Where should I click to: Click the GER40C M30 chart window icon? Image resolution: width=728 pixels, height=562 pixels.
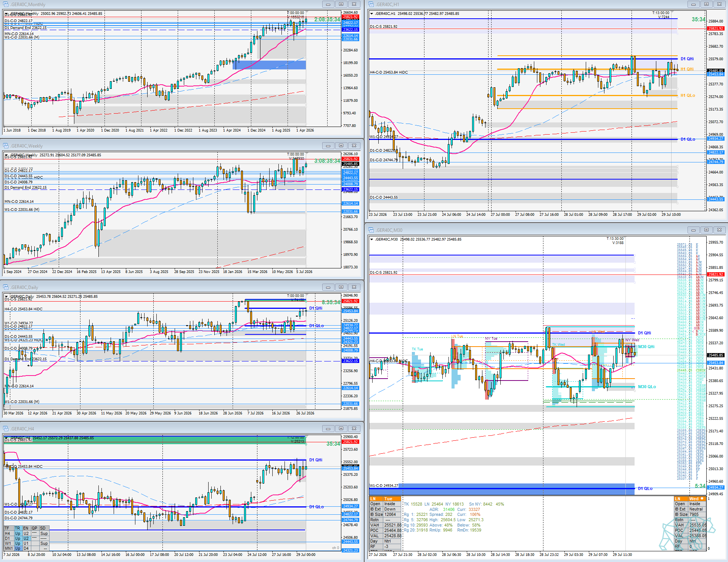tap(371, 230)
